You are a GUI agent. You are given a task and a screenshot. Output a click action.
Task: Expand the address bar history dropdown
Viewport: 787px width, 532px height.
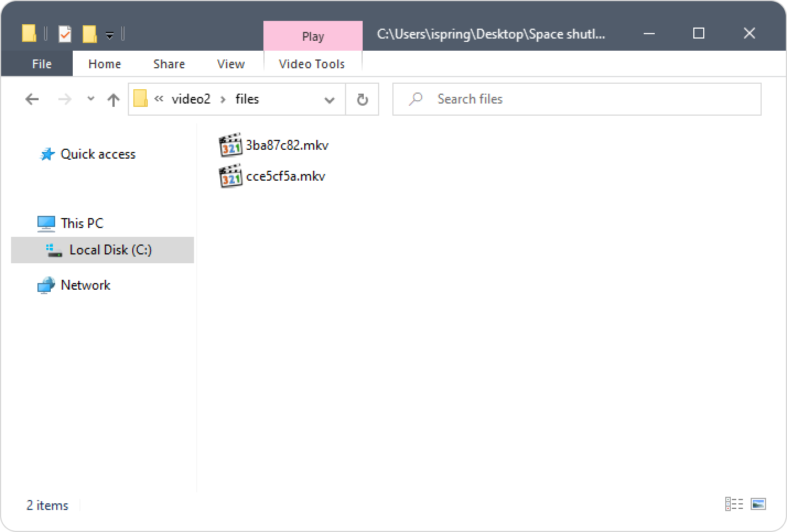[x=330, y=100]
